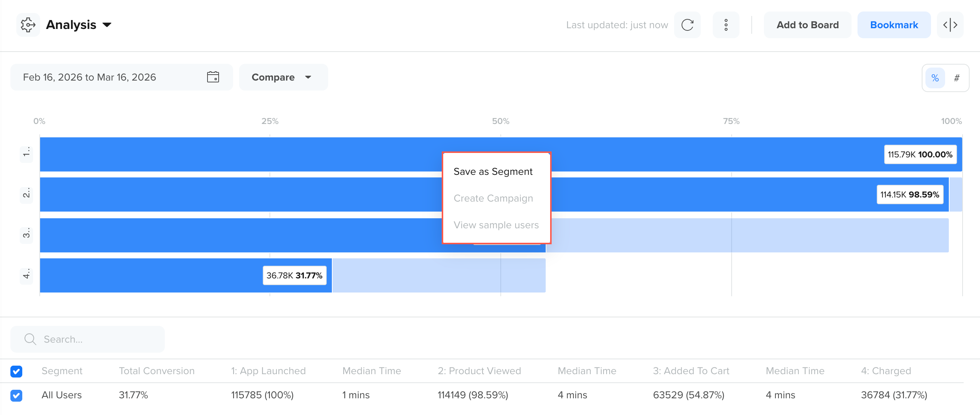The width and height of the screenshot is (980, 415).
Task: Click the embed code icon button
Action: (x=950, y=25)
